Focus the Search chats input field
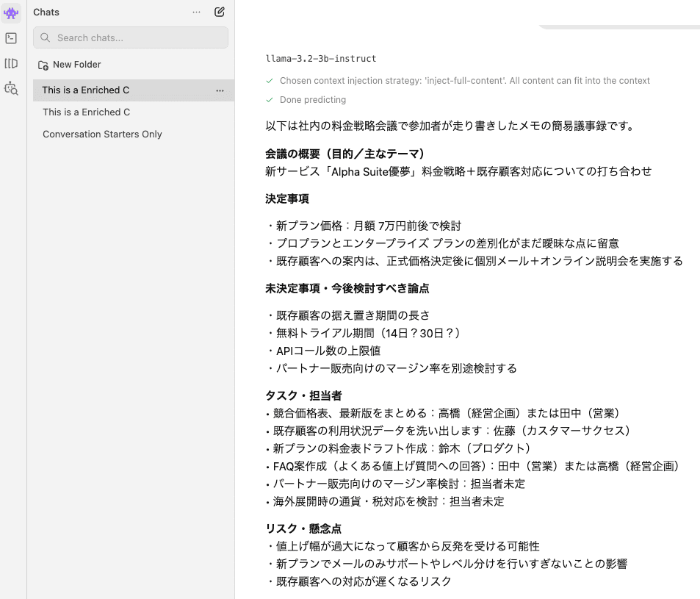This screenshot has height=599, width=700. point(130,37)
